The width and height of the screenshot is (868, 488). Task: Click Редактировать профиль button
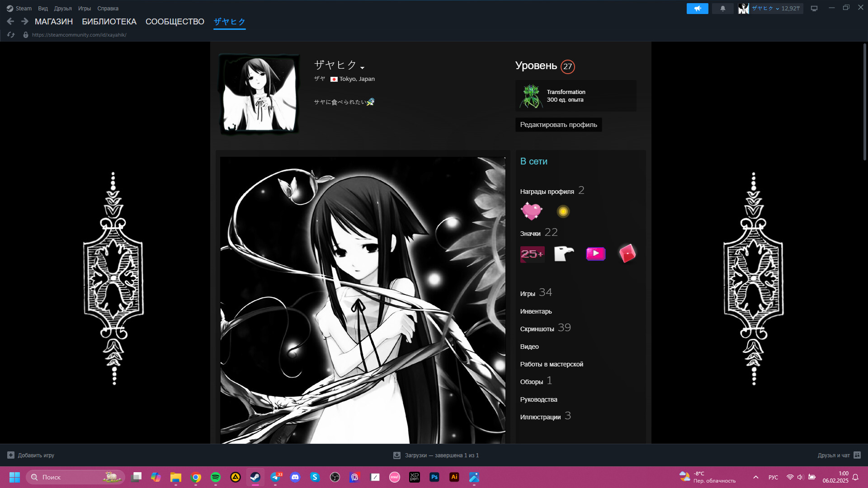tap(558, 125)
